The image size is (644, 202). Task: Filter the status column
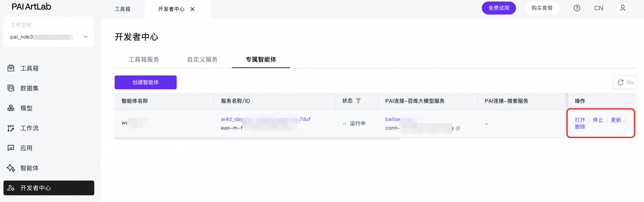358,101
